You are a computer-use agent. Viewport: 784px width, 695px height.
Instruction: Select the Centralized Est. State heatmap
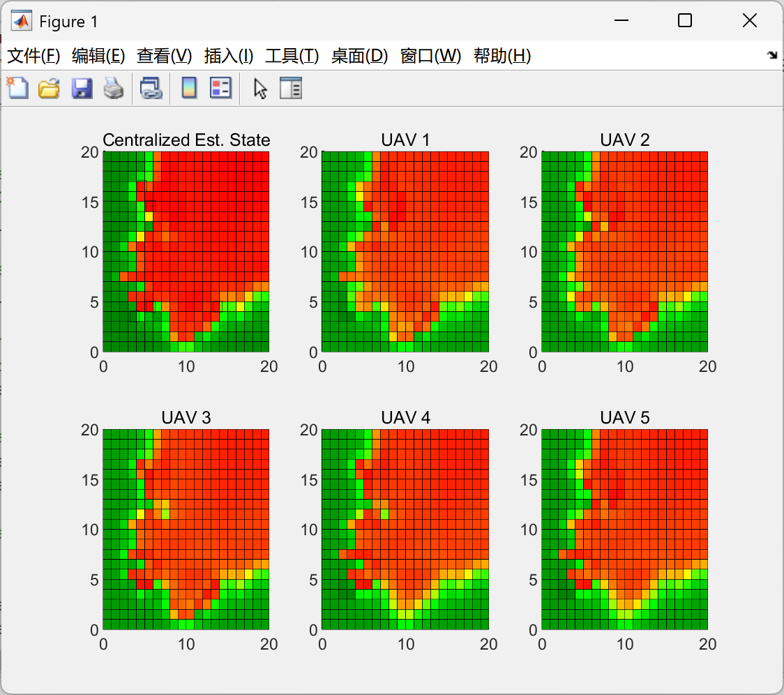pos(186,252)
